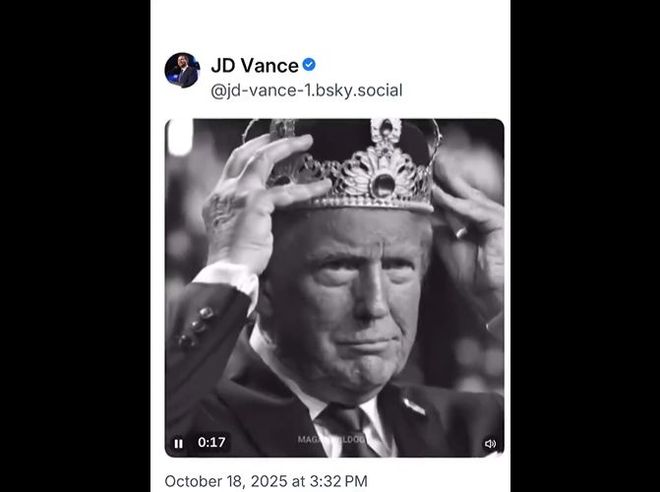
Task: Click the blue verified checkmark badge
Action: [309, 65]
